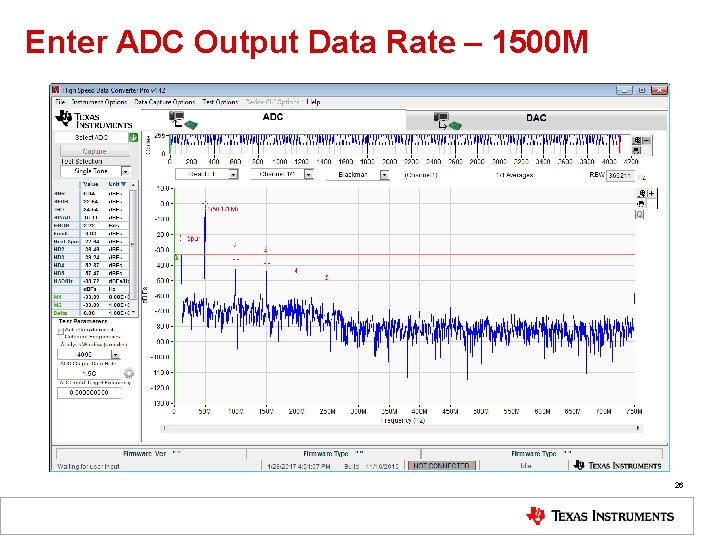Select the codes plot pan tool icon
The width and height of the screenshot is (720, 540).
[636, 150]
